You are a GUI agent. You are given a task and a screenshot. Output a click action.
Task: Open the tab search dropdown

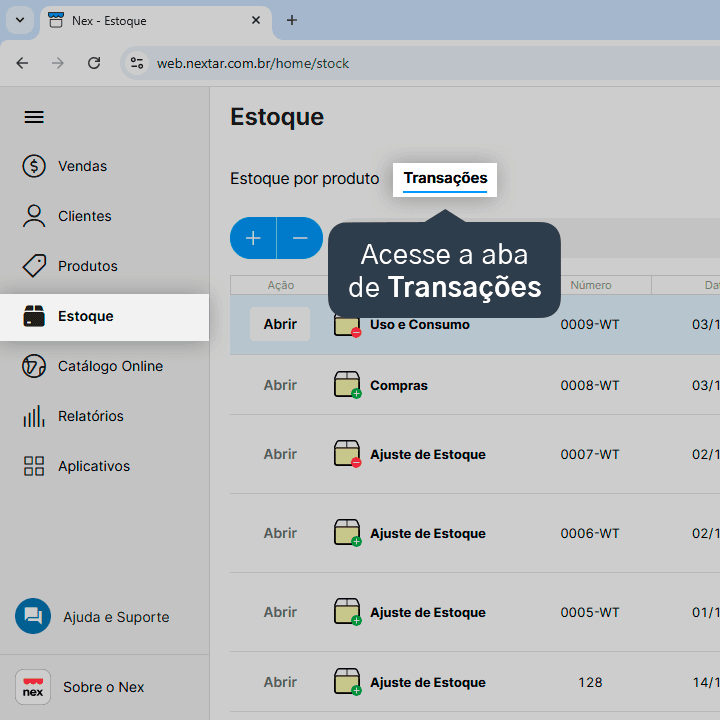20,20
